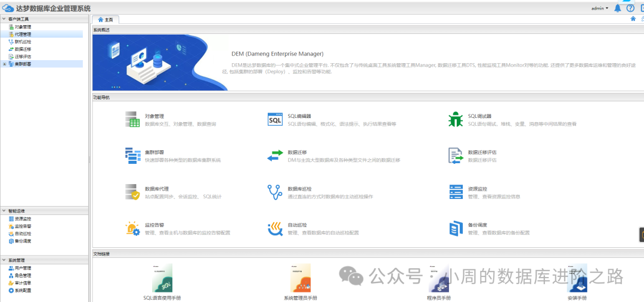644x302 pixels.
Task: Select 备份调度 under 智能运维 sidebar
Action: [x=23, y=241]
